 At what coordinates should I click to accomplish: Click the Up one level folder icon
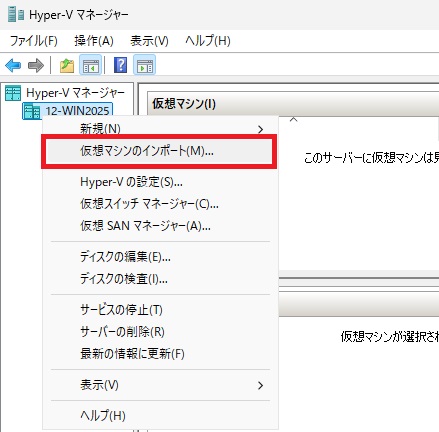point(67,65)
